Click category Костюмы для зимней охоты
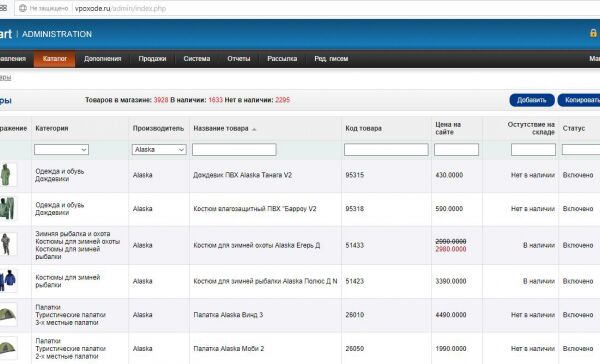The image size is (600, 364). (78, 241)
